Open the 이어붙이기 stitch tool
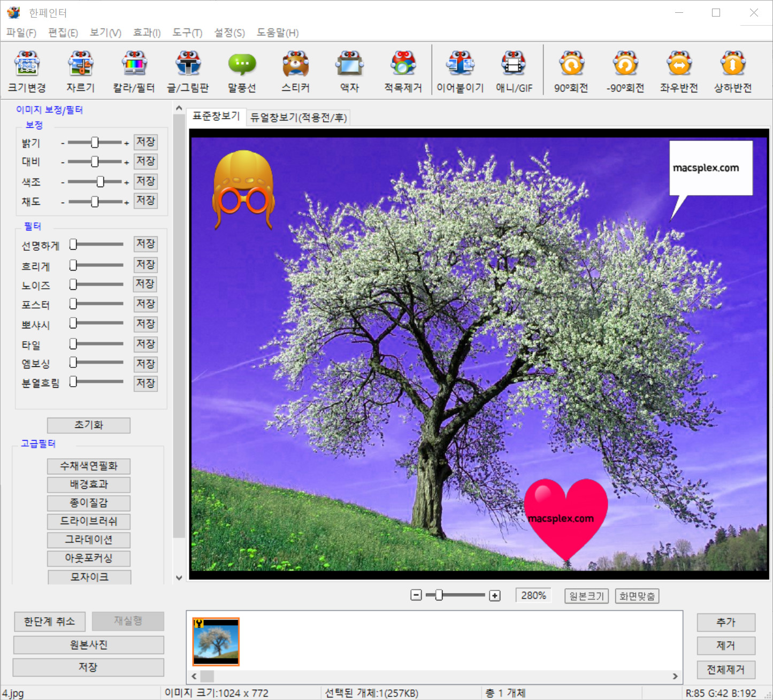The height and width of the screenshot is (700, 773). coord(461,72)
